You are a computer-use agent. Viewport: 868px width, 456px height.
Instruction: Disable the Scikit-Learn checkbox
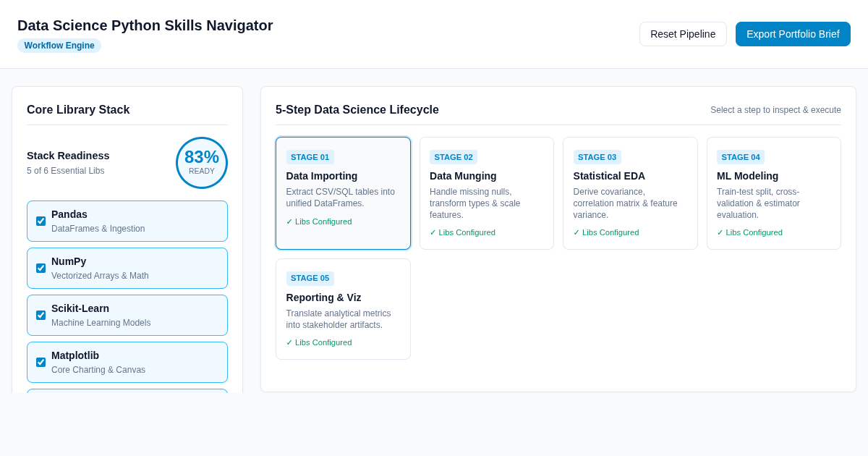(x=41, y=315)
